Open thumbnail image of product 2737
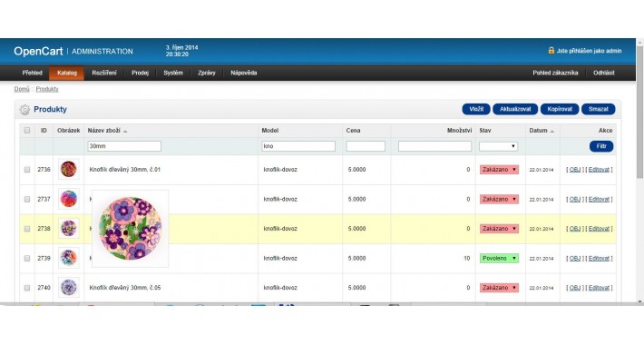The width and height of the screenshot is (644, 345). click(69, 199)
